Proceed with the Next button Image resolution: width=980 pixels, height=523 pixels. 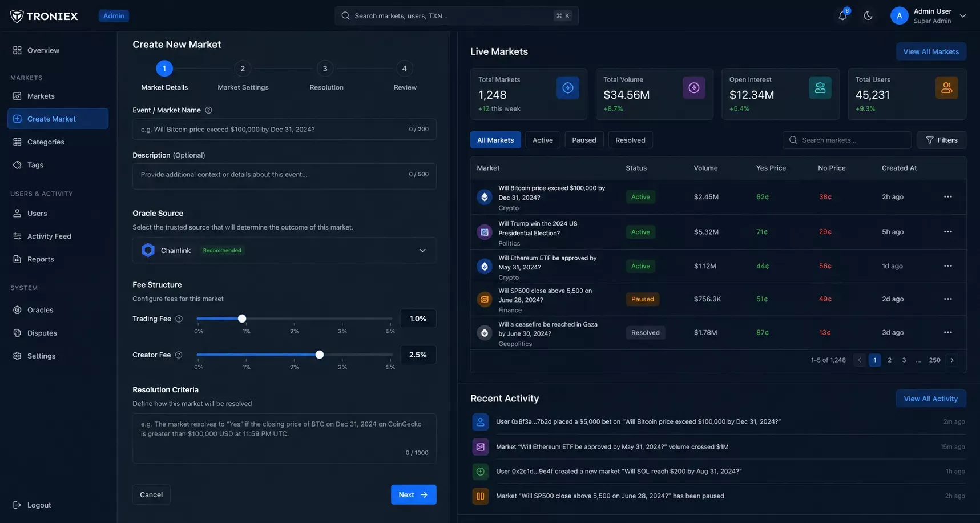click(x=414, y=494)
